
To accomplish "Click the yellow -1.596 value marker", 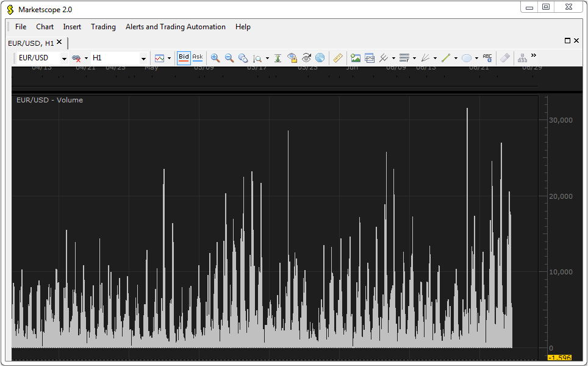I will click(x=559, y=358).
